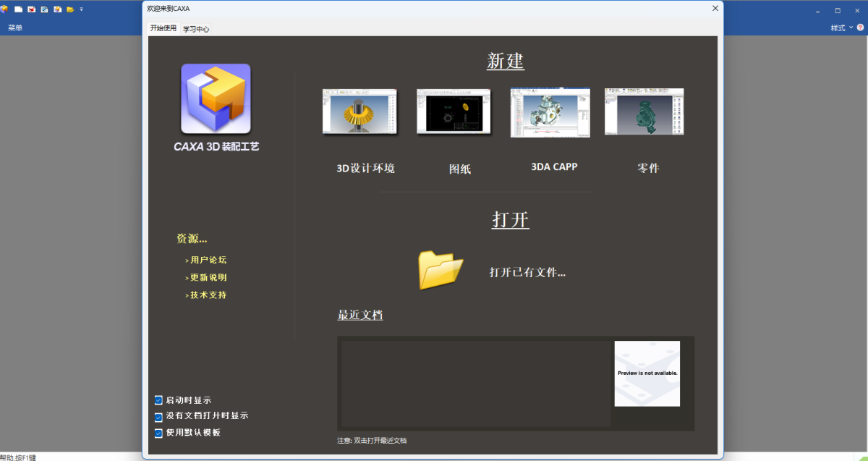The image size is (868, 461).
Task: Disable the 使用默认模板 checkbox
Action: click(x=158, y=433)
